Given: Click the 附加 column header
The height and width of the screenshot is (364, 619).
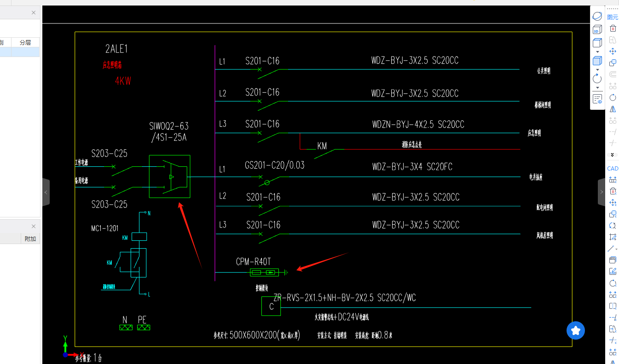Looking at the screenshot, I should click(x=30, y=239).
